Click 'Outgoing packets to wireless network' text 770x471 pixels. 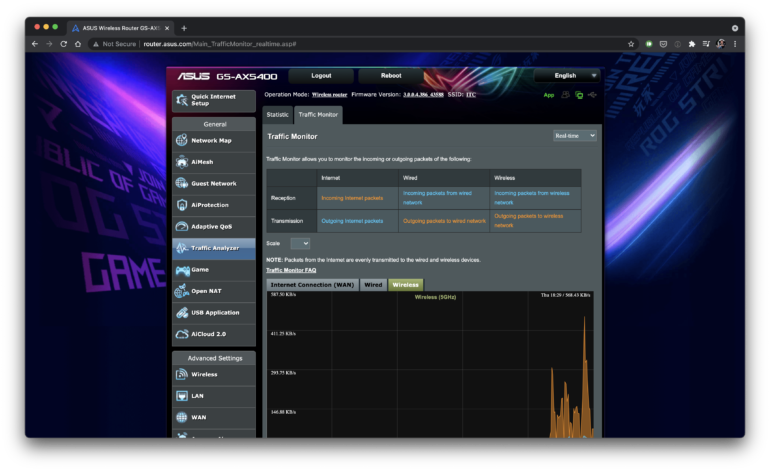[528, 221]
